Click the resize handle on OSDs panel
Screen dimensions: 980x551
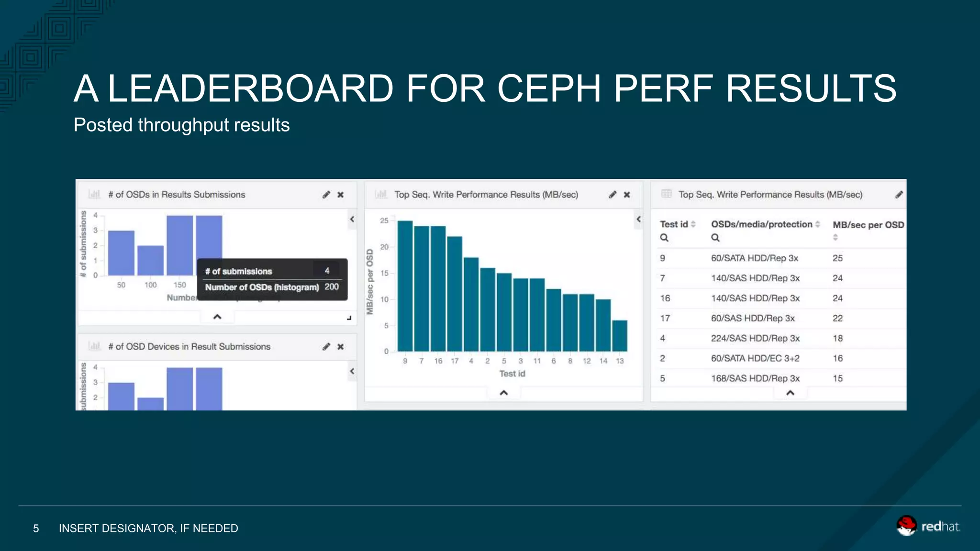[349, 318]
